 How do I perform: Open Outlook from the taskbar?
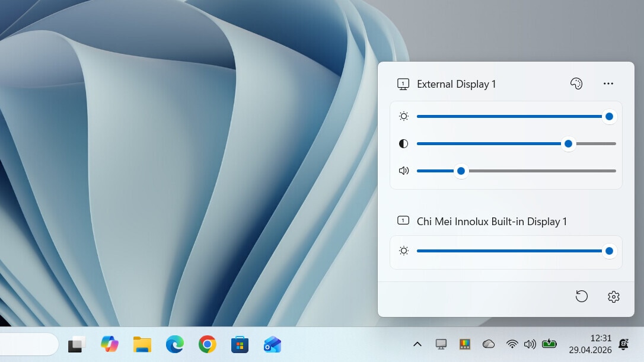coord(272,344)
